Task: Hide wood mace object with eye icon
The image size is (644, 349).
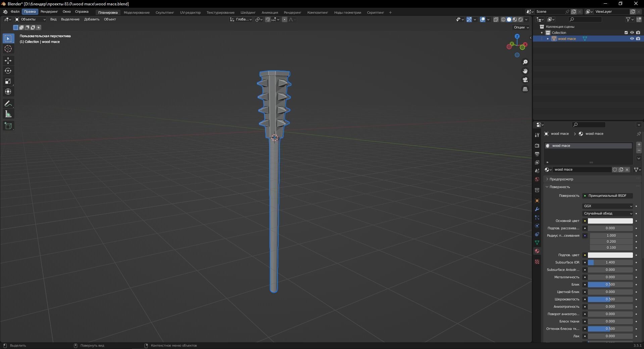Action: 632,39
